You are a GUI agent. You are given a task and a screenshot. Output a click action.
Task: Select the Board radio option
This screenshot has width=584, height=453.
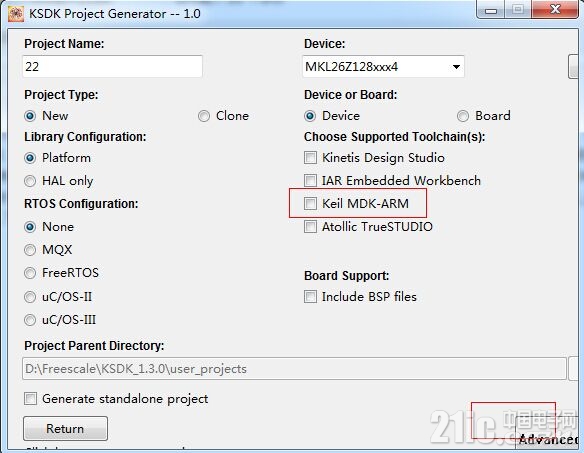pos(463,116)
